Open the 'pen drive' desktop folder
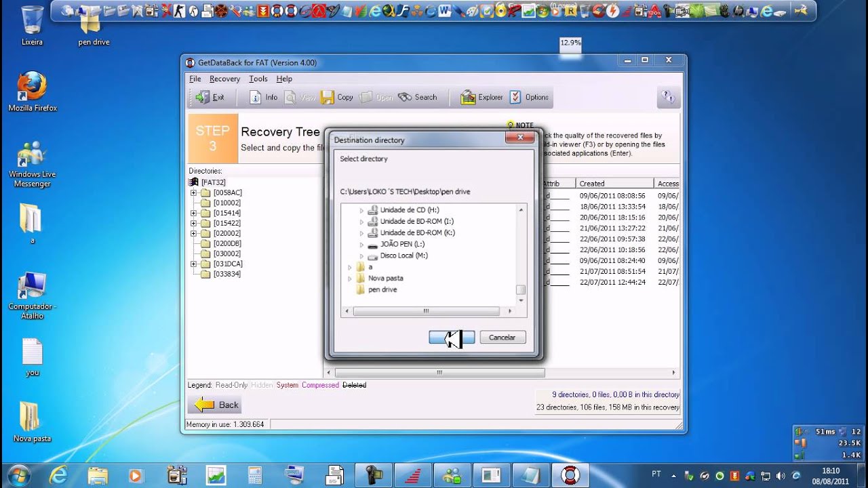The width and height of the screenshot is (868, 488). tap(94, 27)
